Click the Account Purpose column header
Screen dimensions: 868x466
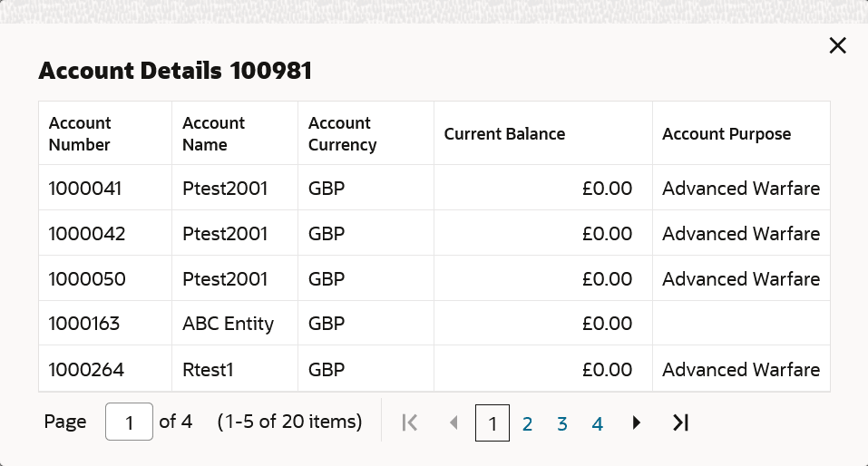[727, 134]
